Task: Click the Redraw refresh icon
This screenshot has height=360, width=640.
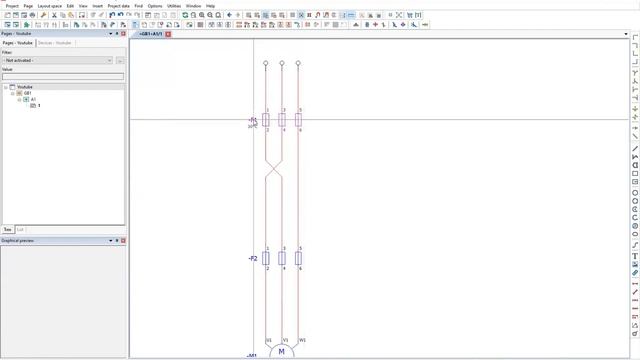Action: [185, 15]
